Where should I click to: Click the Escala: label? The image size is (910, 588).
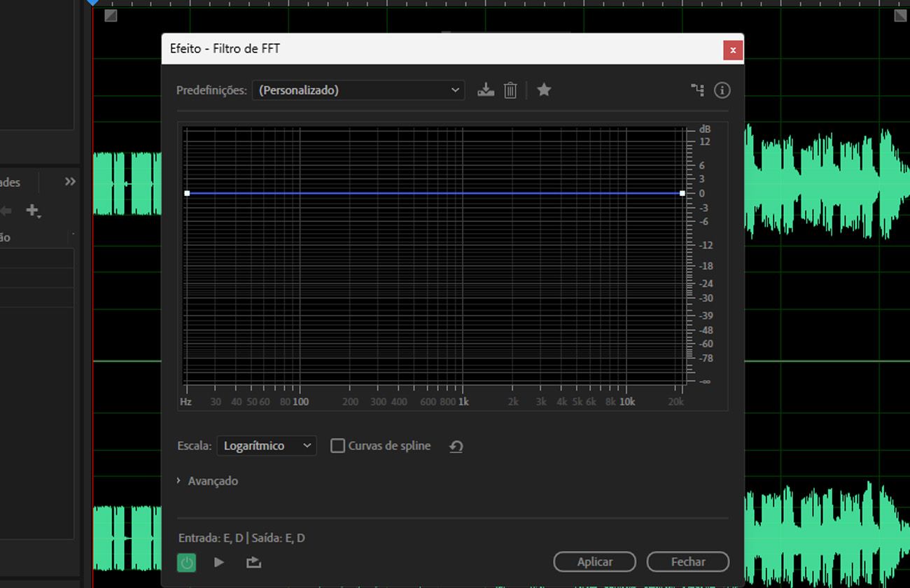coord(194,446)
